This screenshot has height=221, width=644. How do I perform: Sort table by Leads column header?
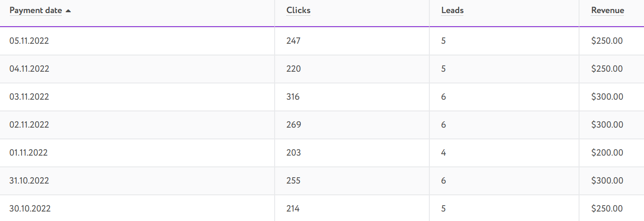(452, 10)
